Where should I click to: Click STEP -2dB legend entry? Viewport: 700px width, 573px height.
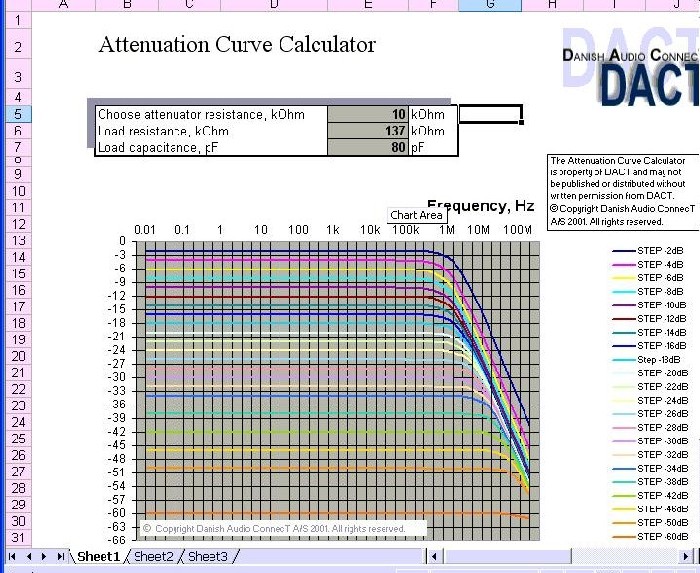click(x=660, y=251)
